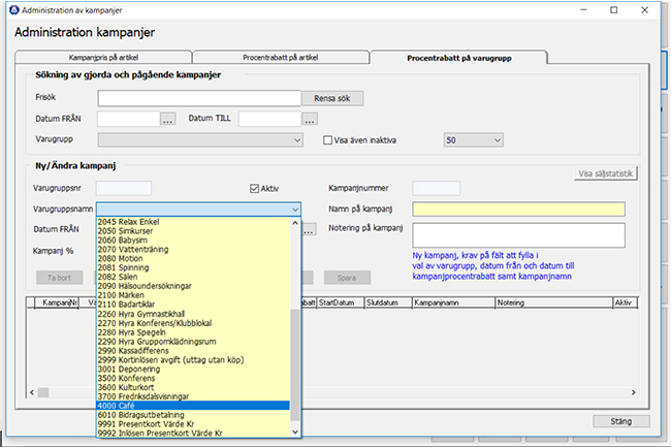
Task: Pick 6010 Bidragsutbetalning entry
Action: point(193,415)
